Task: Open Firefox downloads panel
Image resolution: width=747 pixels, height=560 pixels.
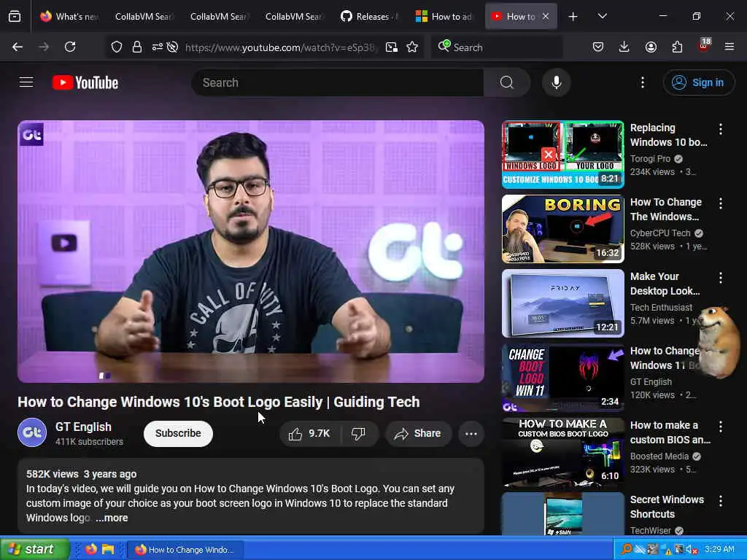Action: click(624, 47)
